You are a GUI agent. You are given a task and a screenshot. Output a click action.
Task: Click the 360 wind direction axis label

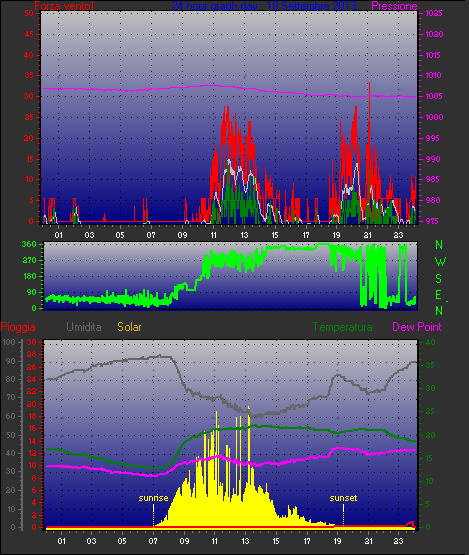[29, 244]
